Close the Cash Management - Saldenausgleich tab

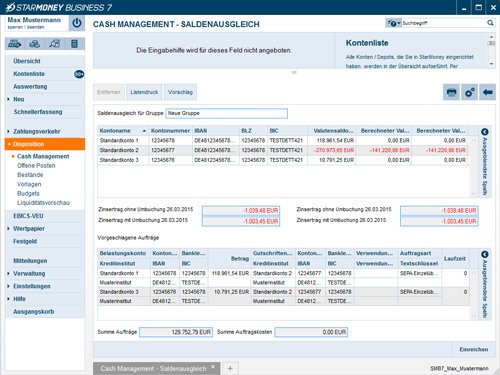(x=213, y=367)
